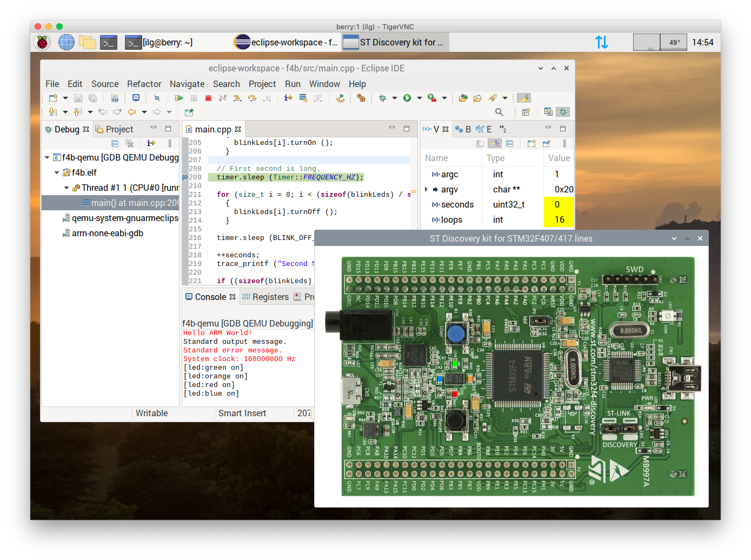751x560 pixels.
Task: Show hidden view tabs chevron with 2
Action: (503, 129)
